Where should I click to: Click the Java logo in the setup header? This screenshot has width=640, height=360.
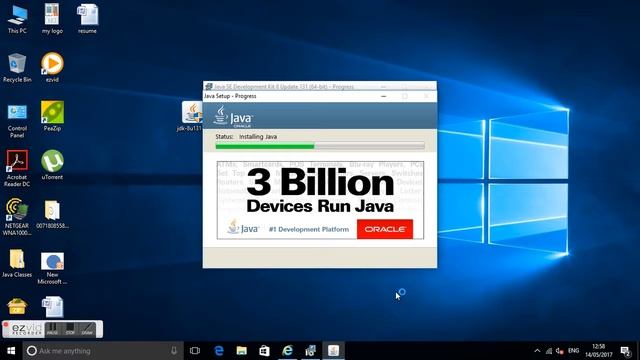click(x=233, y=117)
